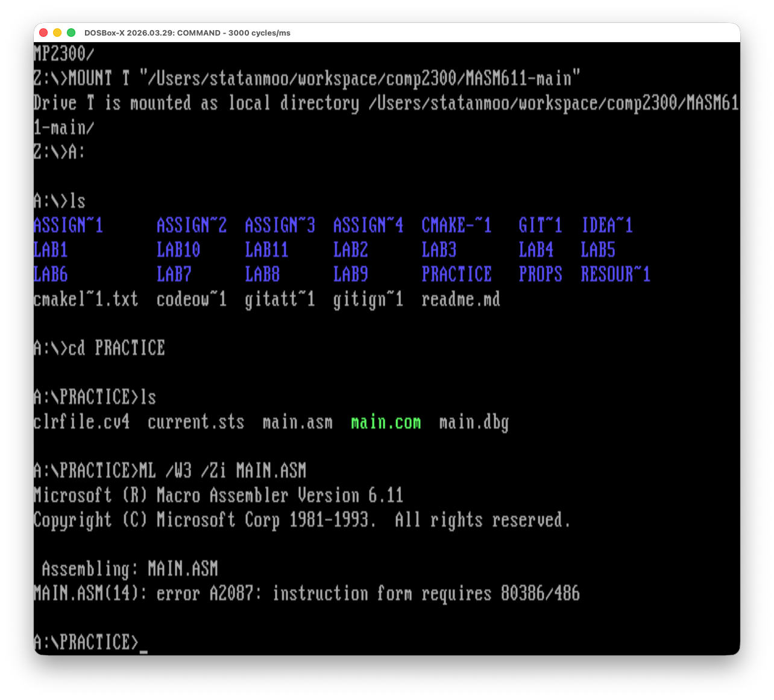Click the main.dbg file name
The height and width of the screenshot is (700, 774).
tap(474, 421)
